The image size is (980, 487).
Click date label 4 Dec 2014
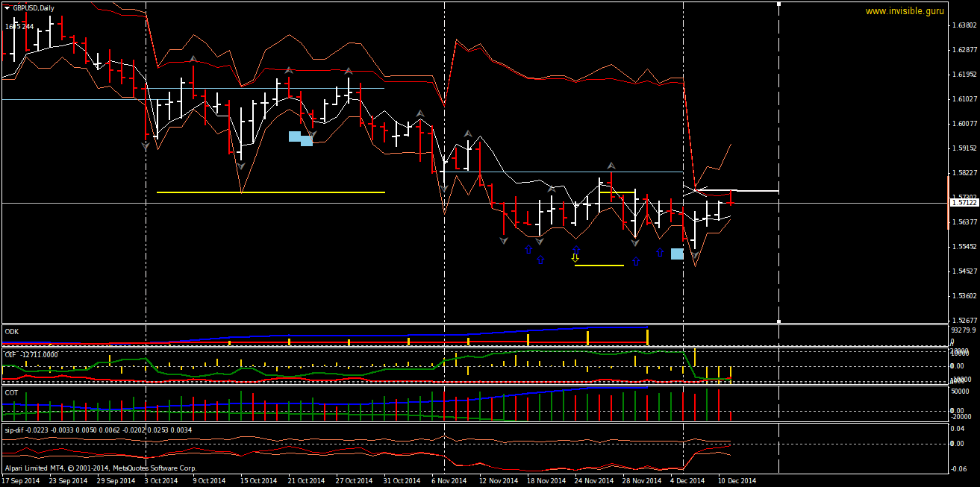[687, 481]
